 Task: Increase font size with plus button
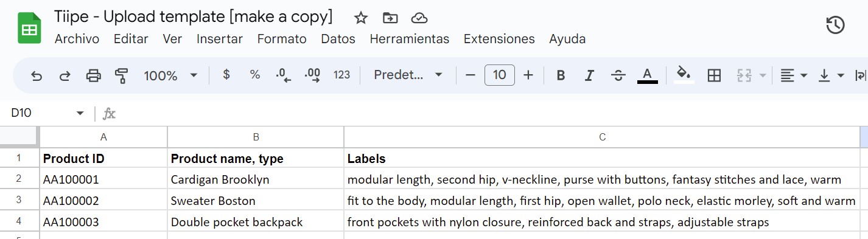[x=528, y=75]
